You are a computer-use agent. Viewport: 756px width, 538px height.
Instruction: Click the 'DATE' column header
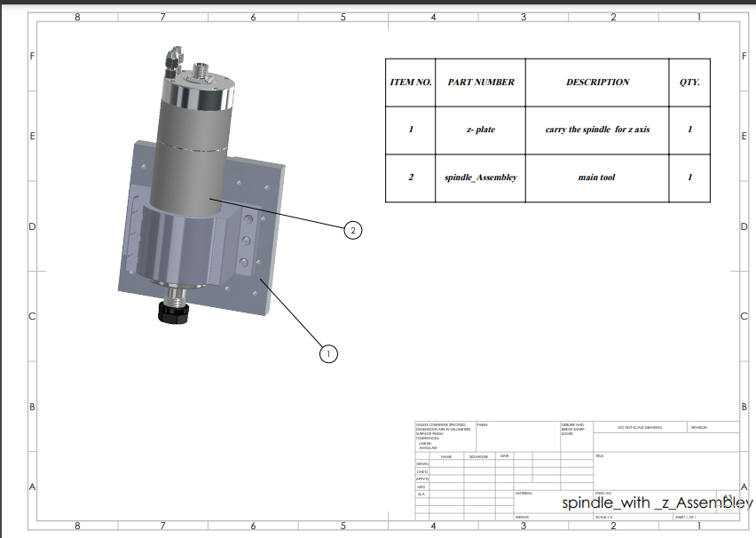504,456
